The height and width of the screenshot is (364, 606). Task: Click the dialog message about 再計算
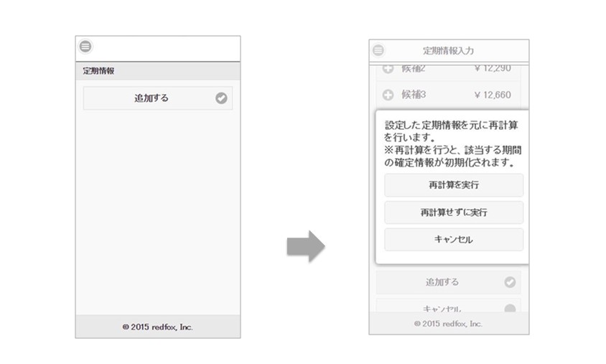452,144
